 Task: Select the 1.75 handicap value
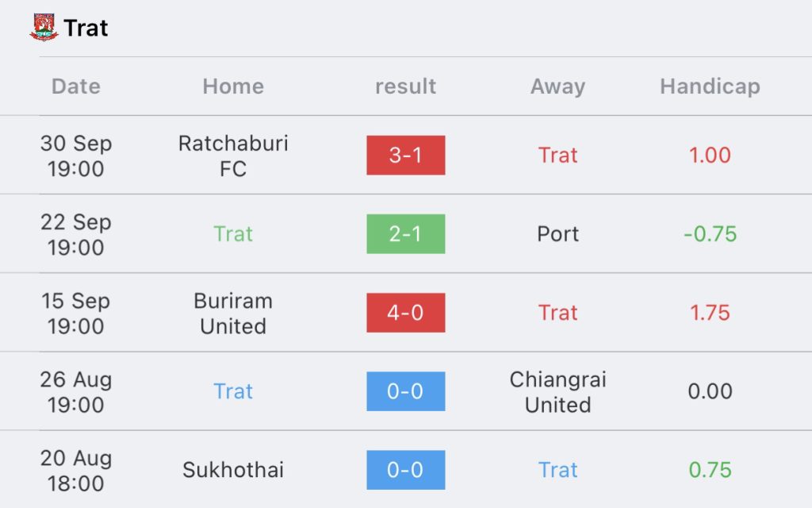click(x=710, y=313)
